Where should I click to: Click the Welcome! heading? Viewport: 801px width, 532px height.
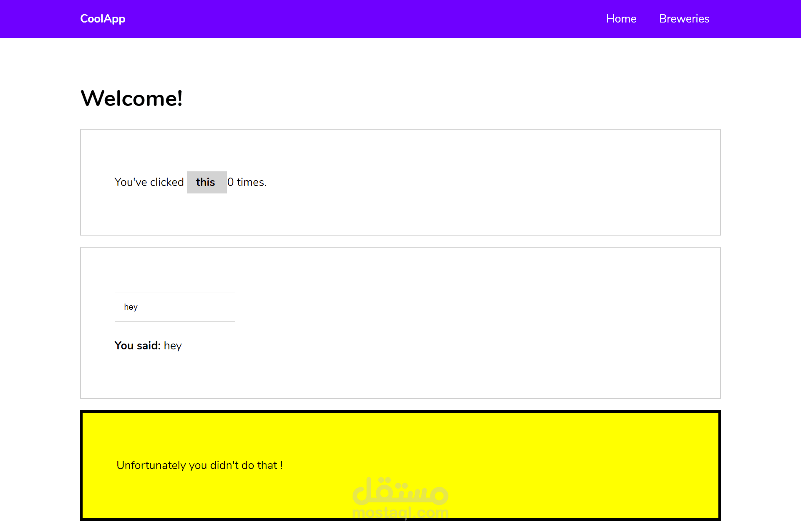coord(131,98)
